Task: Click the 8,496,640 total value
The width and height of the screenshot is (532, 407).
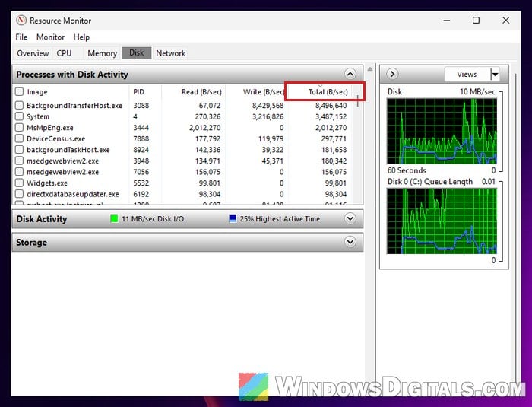Action: coord(331,105)
